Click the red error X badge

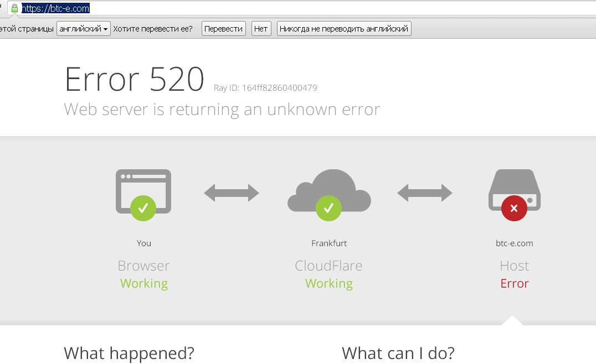point(514,209)
